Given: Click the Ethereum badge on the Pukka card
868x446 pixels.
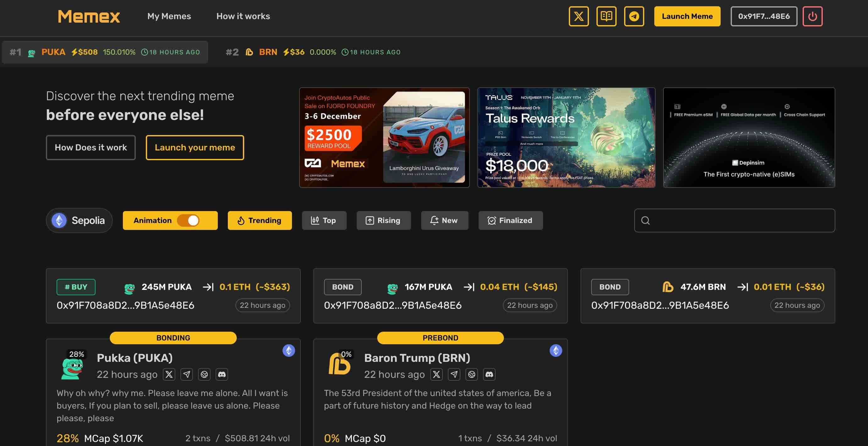Looking at the screenshot, I should 289,350.
